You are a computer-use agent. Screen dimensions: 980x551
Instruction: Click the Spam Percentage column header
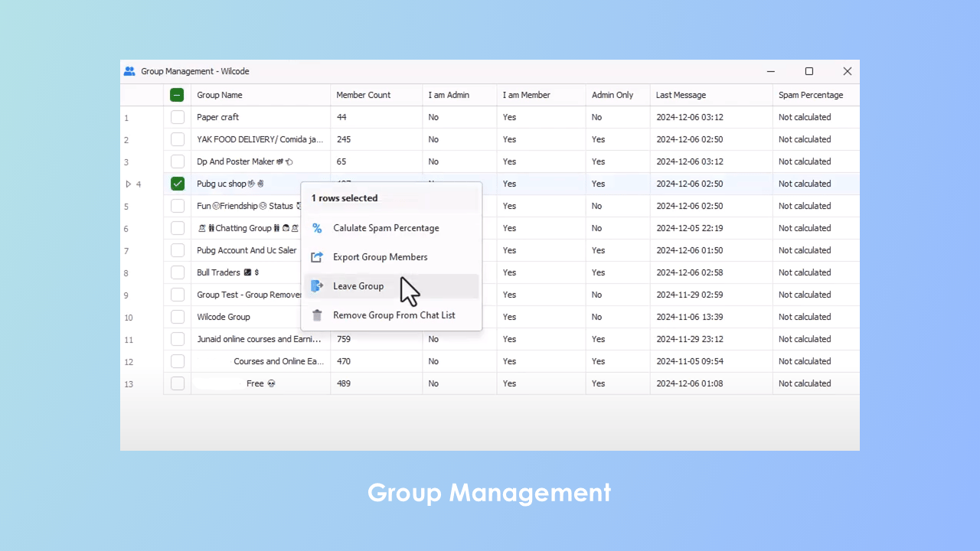point(811,94)
